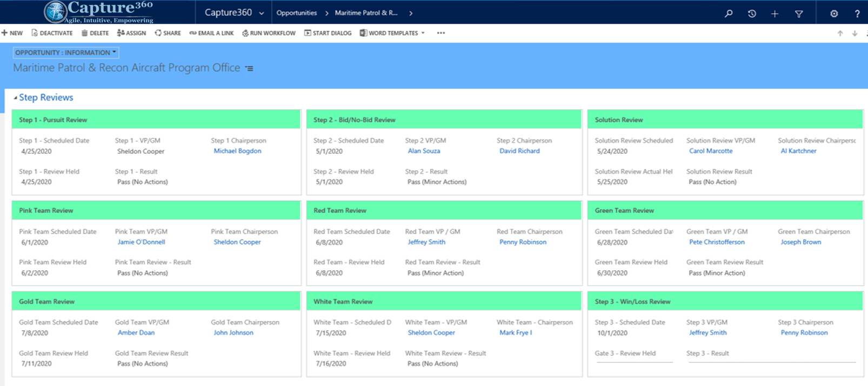Open Penny Robinson Step 3 Chairperson link
Image resolution: width=868 pixels, height=386 pixels.
(804, 333)
